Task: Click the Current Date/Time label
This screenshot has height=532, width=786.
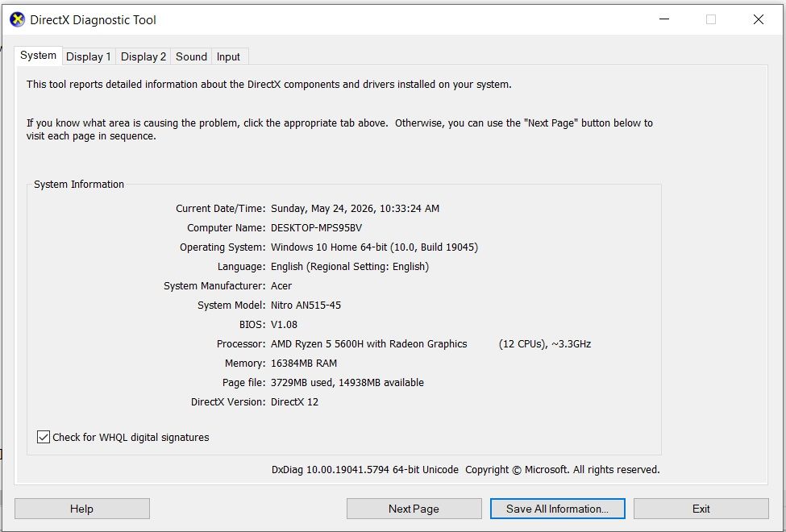Action: coord(221,209)
